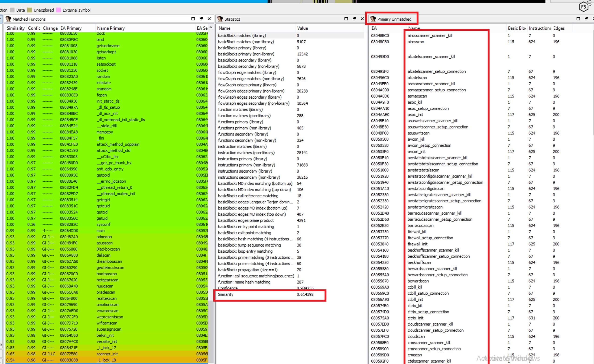Click the Statistics panel portrait icon
594x364 pixels.
pyautogui.click(x=220, y=19)
